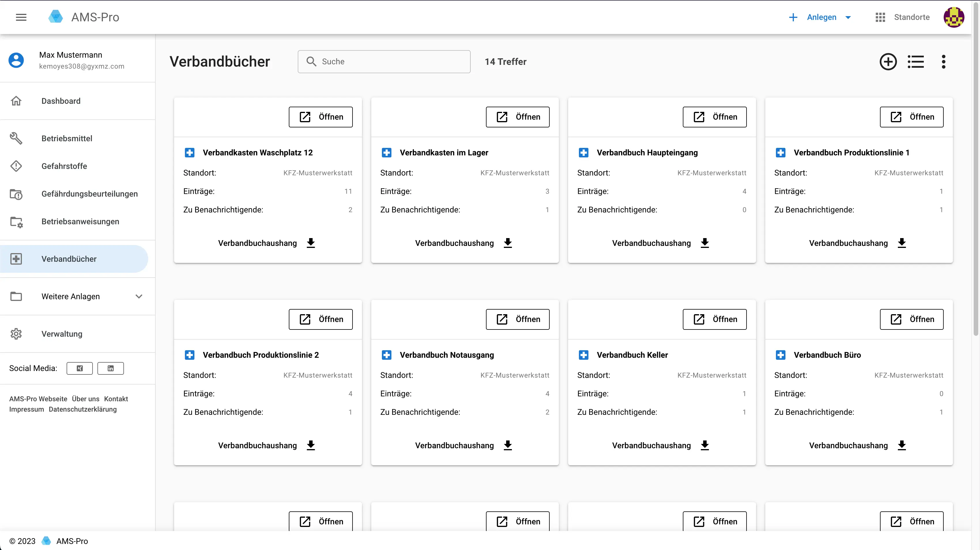Screen dimensions: 980x550
Task: Click the Anlegen dropdown arrow
Action: click(x=848, y=18)
